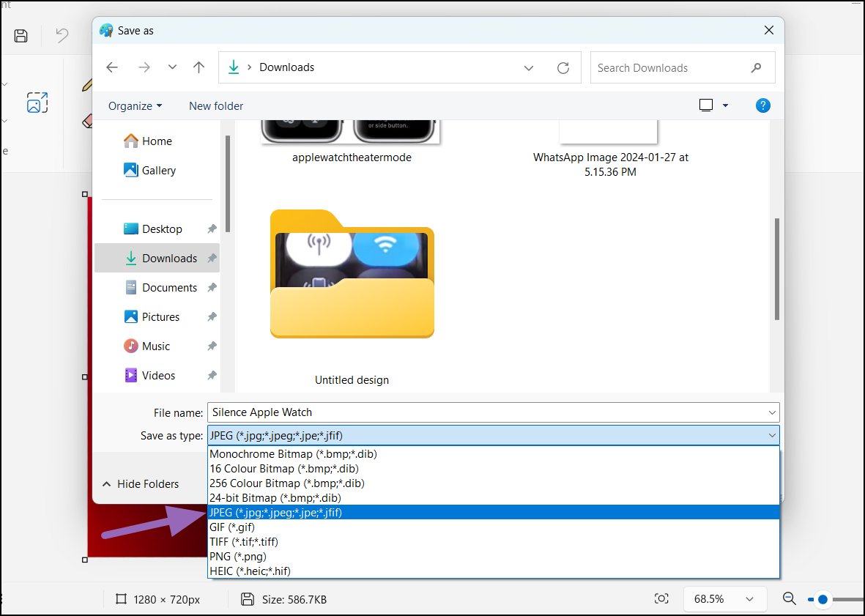
Task: Open the view options dropdown arrow
Action: pyautogui.click(x=725, y=106)
